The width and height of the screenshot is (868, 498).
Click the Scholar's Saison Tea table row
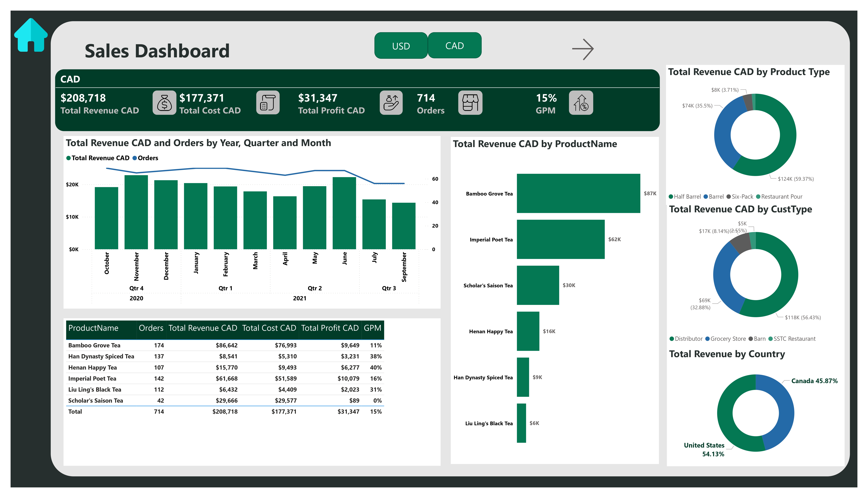pos(225,401)
